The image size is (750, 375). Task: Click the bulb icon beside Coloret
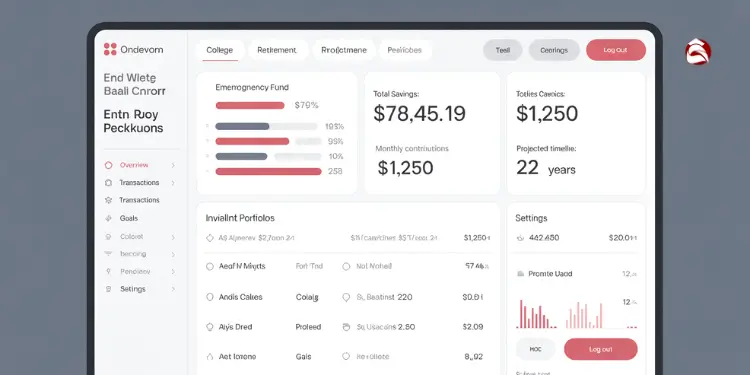tap(108, 236)
